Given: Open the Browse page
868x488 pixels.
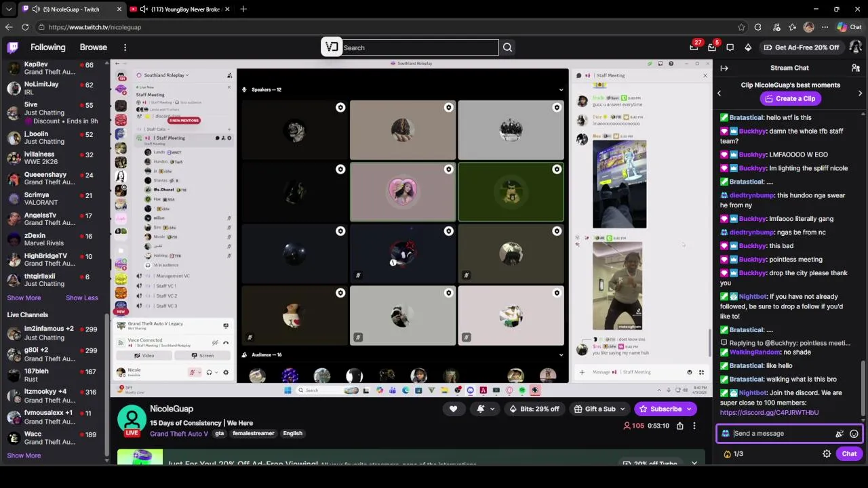Looking at the screenshot, I should coord(94,47).
